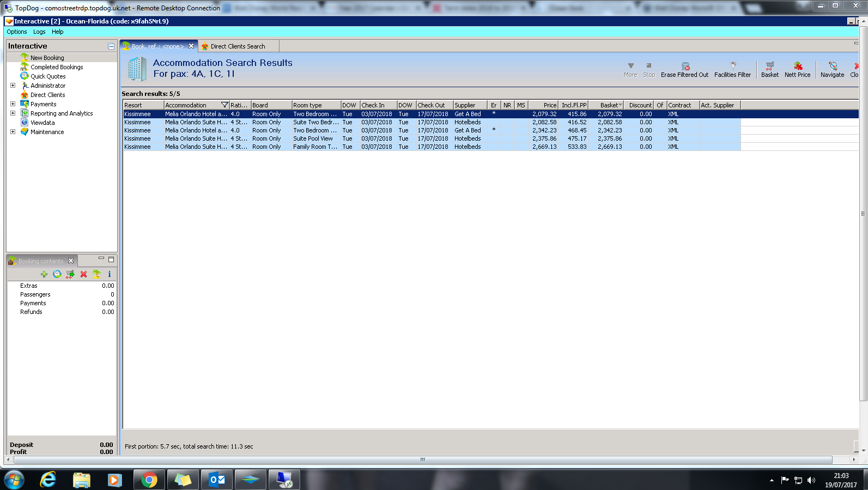Open Internet Explorer from the taskbar
Viewport: 868px width, 490px height.
(48, 480)
